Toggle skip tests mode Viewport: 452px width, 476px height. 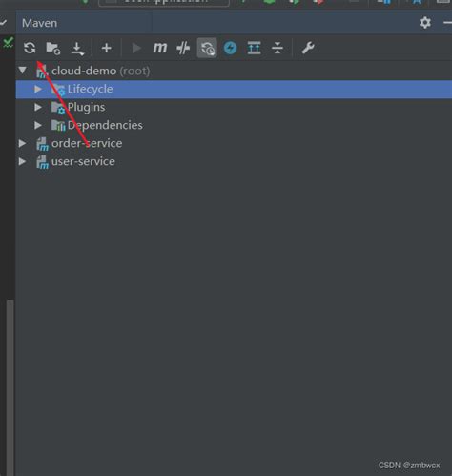[183, 48]
